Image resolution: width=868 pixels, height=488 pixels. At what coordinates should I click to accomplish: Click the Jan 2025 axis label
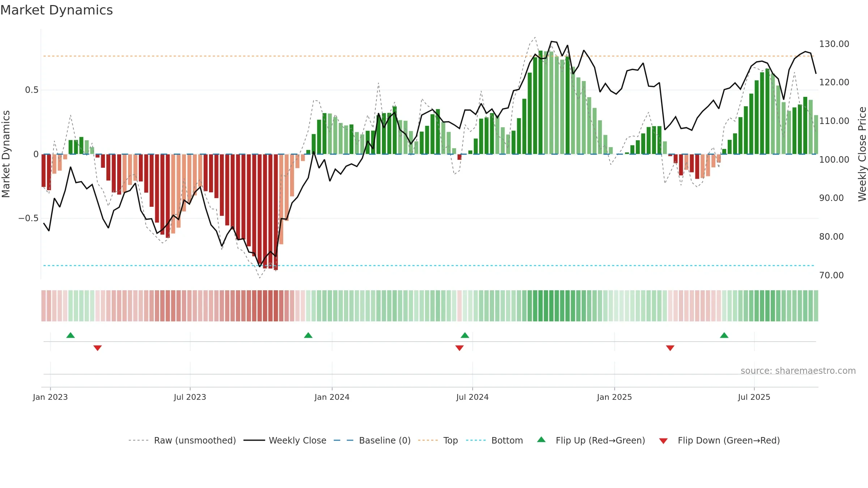click(614, 397)
